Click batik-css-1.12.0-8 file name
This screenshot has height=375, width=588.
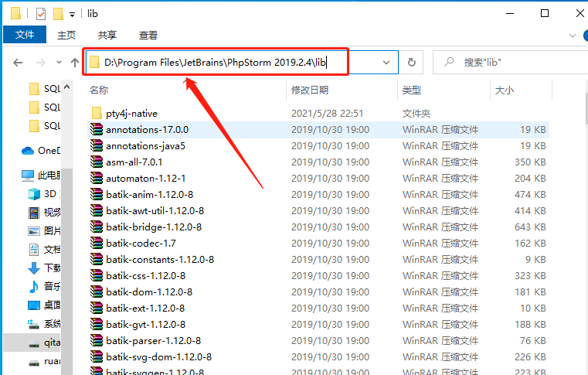tap(145, 275)
